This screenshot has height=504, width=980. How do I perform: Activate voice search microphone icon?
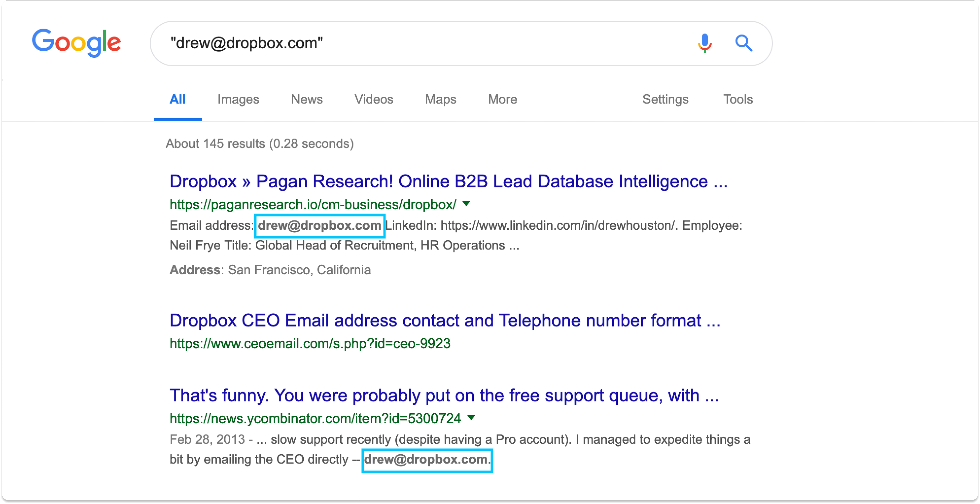pyautogui.click(x=705, y=43)
